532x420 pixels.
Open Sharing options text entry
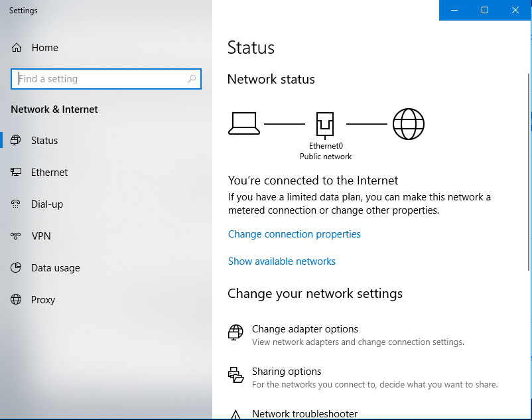point(287,372)
